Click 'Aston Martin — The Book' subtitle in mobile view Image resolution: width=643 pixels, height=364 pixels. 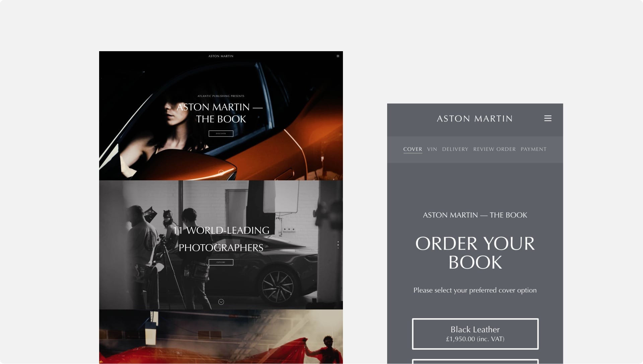tap(475, 215)
